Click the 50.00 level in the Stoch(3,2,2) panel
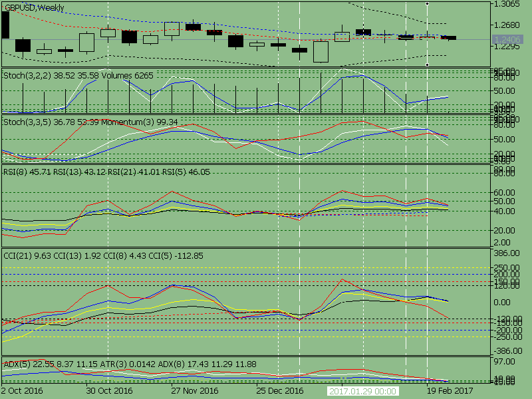532x399 pixels. [x=504, y=91]
